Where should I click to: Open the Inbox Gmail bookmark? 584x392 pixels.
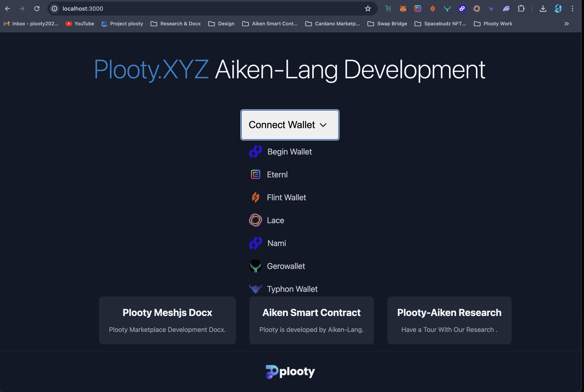pyautogui.click(x=31, y=24)
